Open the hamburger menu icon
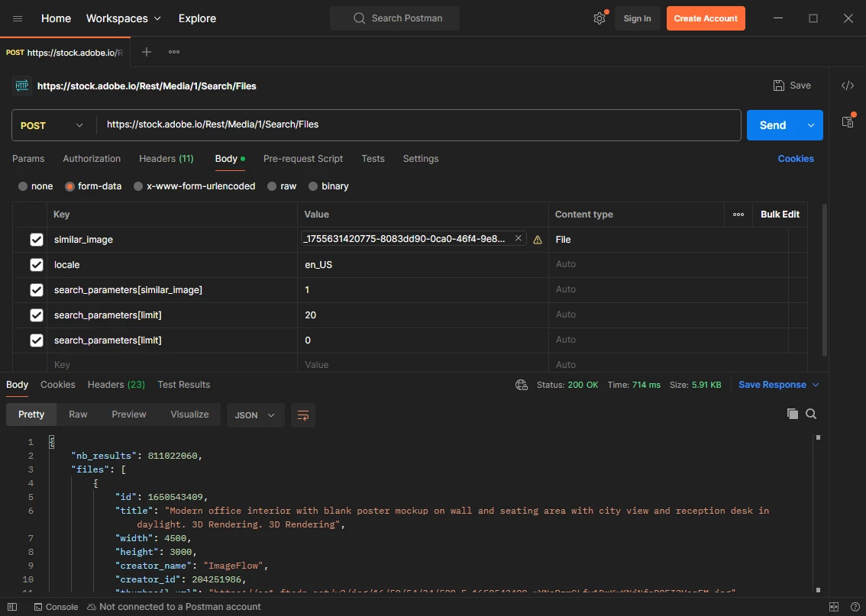This screenshot has width=866, height=616. 17,18
